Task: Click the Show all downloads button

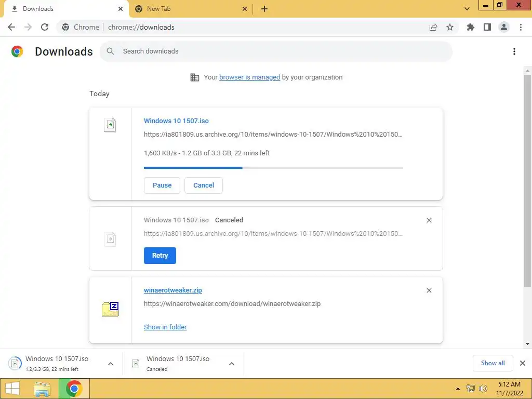Action: [x=493, y=363]
